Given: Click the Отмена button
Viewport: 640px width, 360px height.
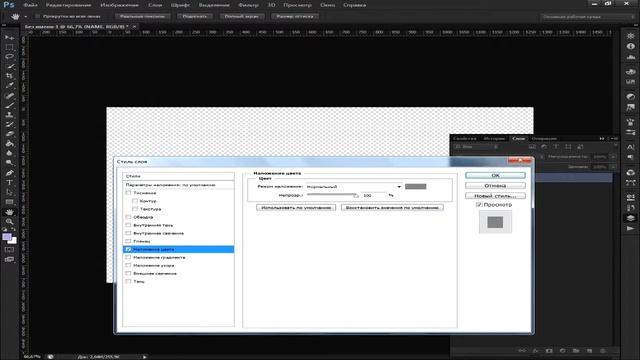Looking at the screenshot, I should click(x=495, y=185).
